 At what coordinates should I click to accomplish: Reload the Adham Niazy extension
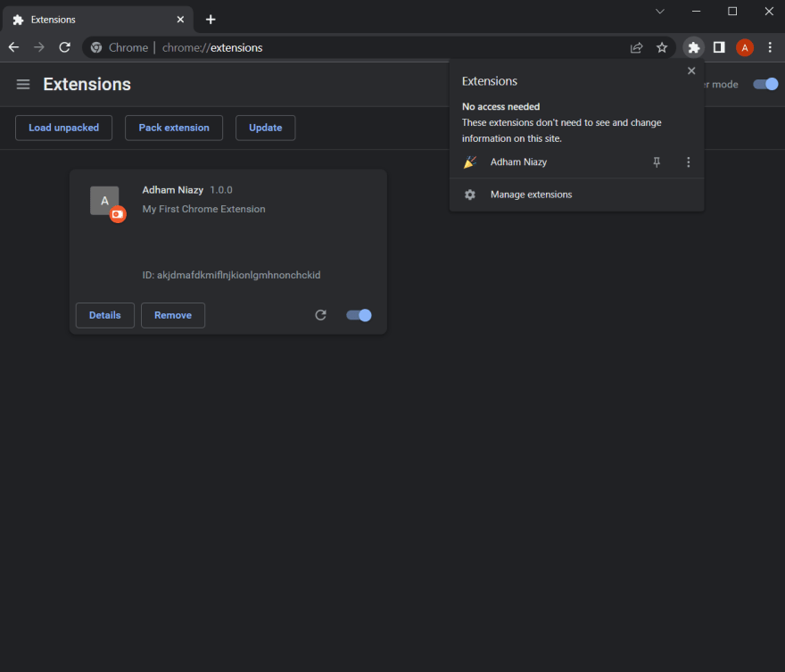320,315
